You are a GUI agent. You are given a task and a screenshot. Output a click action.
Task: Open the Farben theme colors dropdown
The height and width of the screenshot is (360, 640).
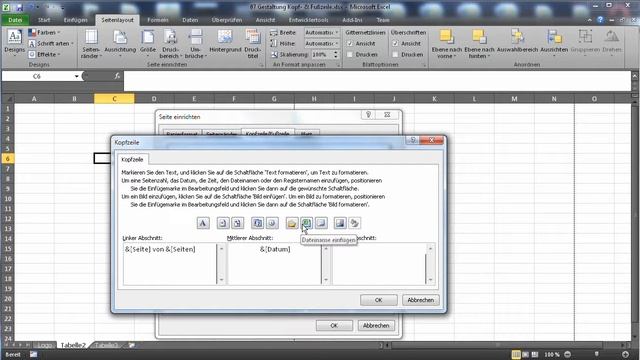tap(44, 32)
